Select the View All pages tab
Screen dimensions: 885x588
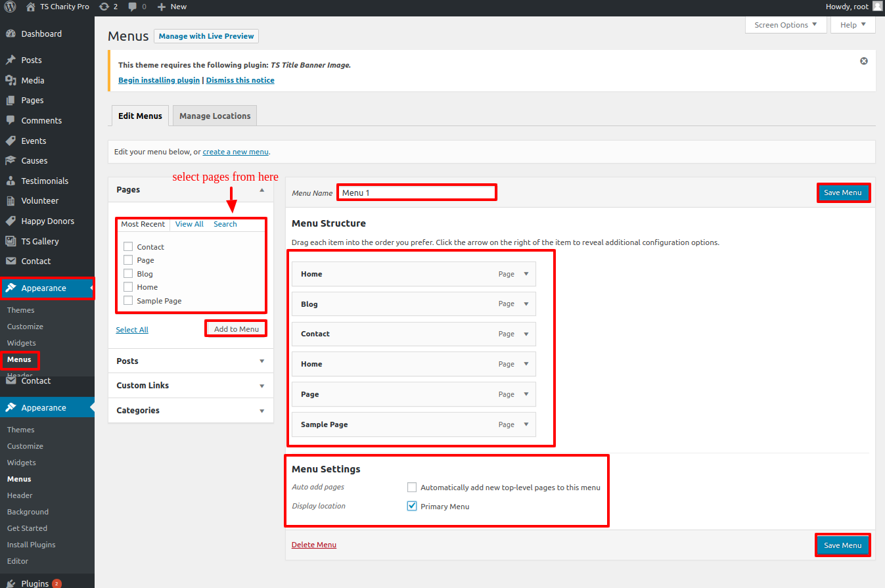tap(189, 224)
